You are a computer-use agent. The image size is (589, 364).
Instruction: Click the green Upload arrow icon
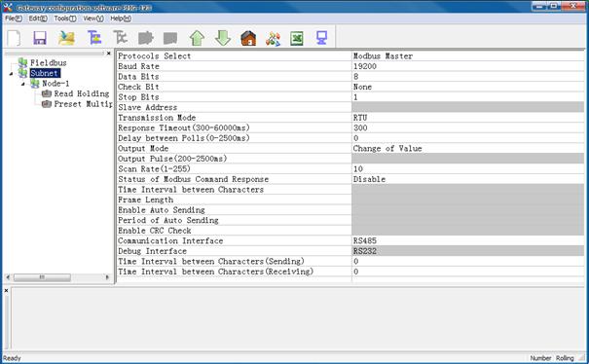coord(197,38)
